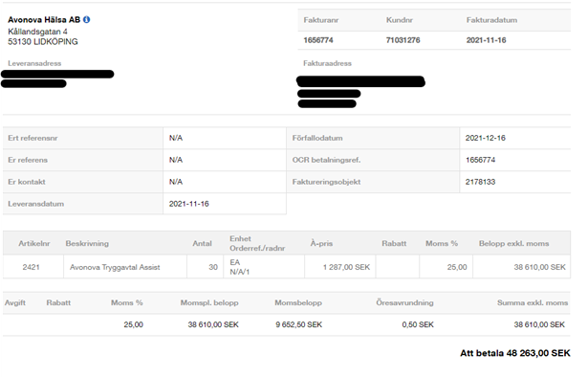Click the Kundnr column header
This screenshot has width=588, height=377.
pos(400,20)
